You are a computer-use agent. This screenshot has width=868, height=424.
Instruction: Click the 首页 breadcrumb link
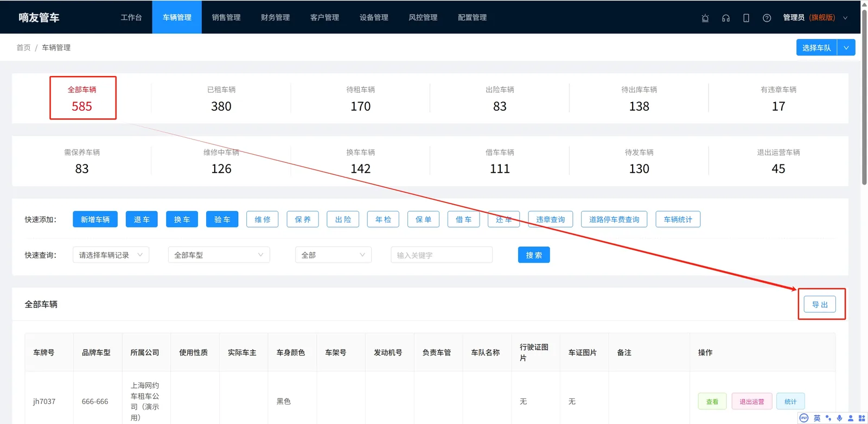23,48
